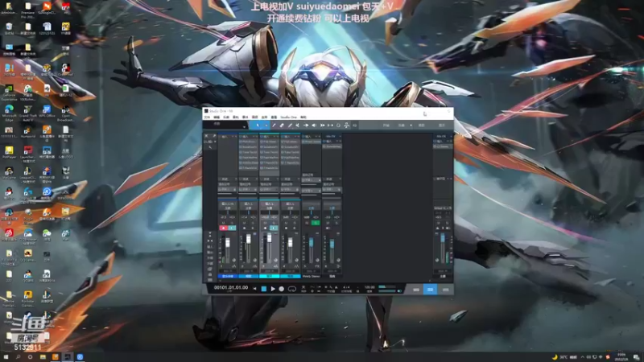This screenshot has width=644, height=362.
Task: Open the Studio One menu
Action: coord(288,117)
